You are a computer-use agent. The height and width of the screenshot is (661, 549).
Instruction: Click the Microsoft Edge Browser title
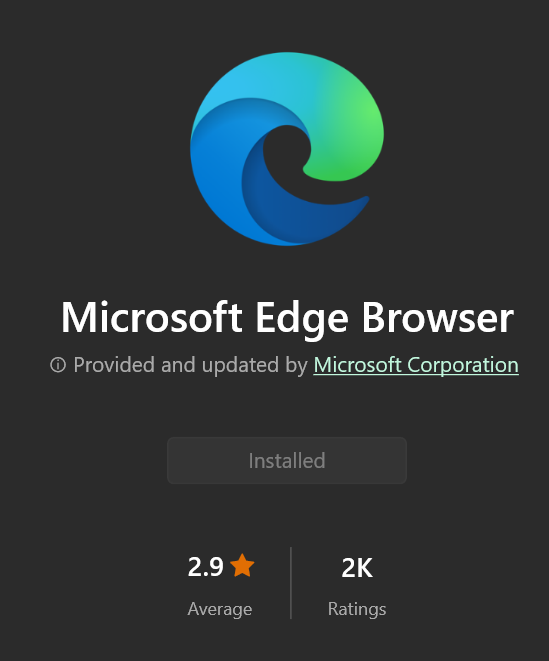[x=287, y=318]
